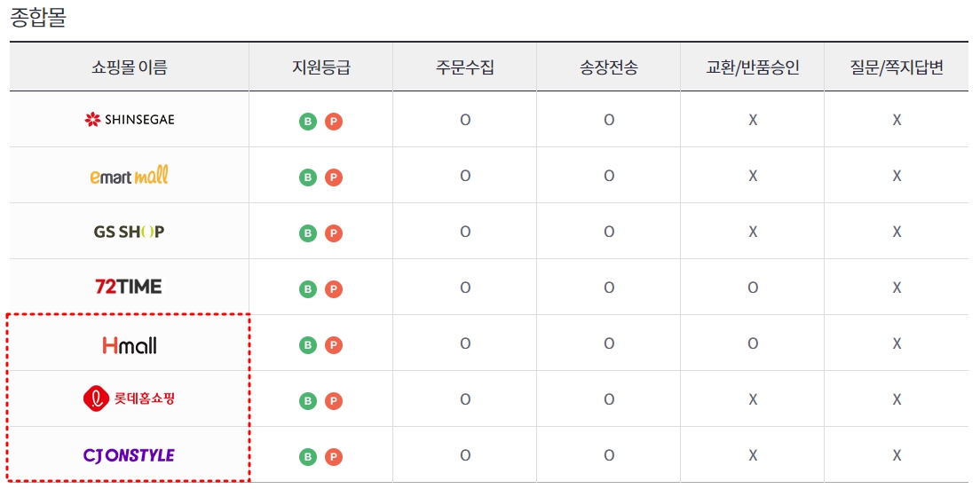Click the Hmall logo
Image resolution: width=980 pixels, height=489 pixels.
[x=130, y=344]
